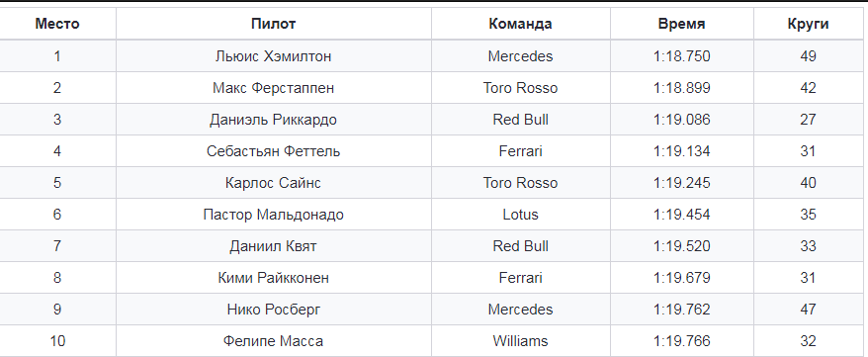Click the 1:18.750 lap time

click(x=681, y=56)
